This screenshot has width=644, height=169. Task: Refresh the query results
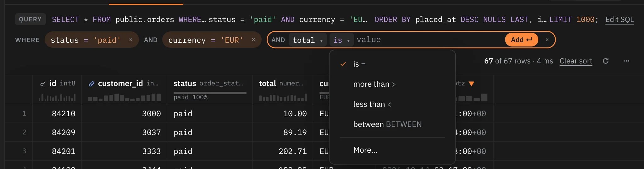606,61
